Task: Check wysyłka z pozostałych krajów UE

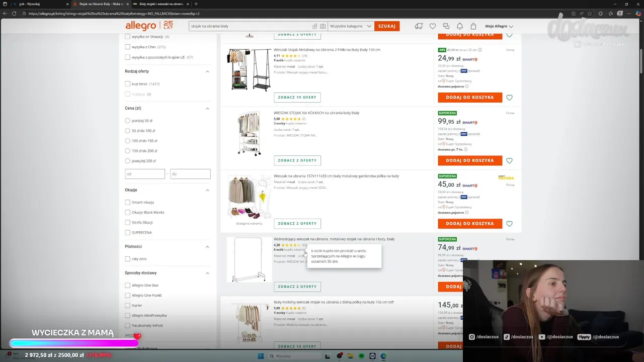Action: pos(127,57)
